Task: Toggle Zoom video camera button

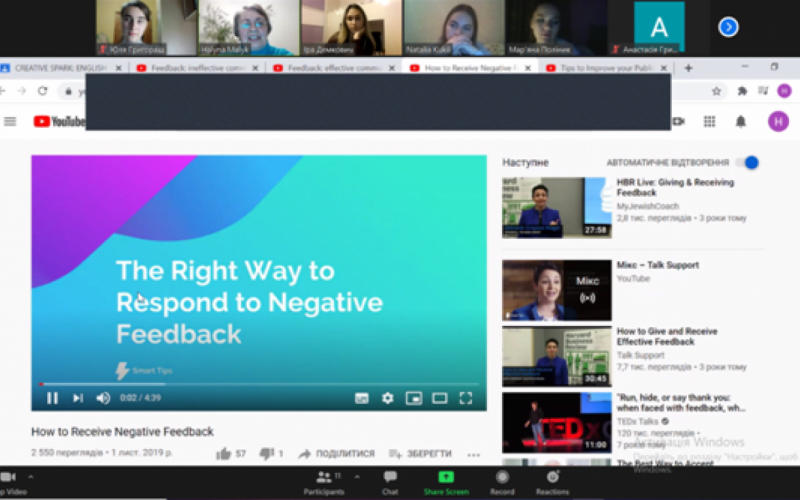Action: coord(9,482)
